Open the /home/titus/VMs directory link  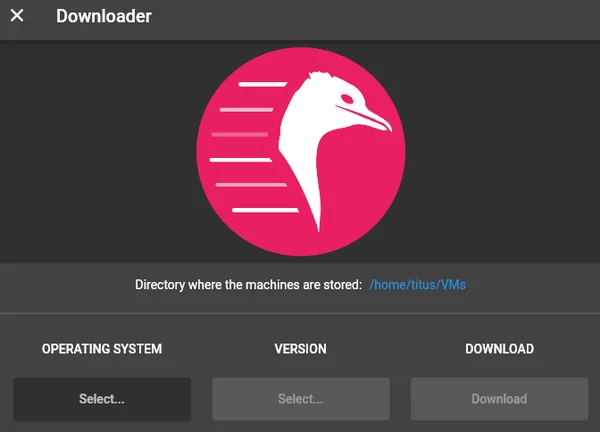[417, 285]
